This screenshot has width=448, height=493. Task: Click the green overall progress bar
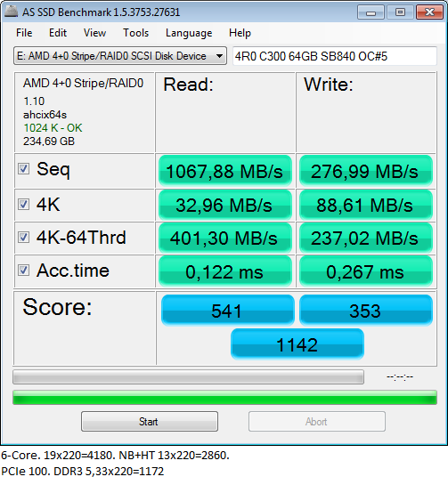(224, 398)
